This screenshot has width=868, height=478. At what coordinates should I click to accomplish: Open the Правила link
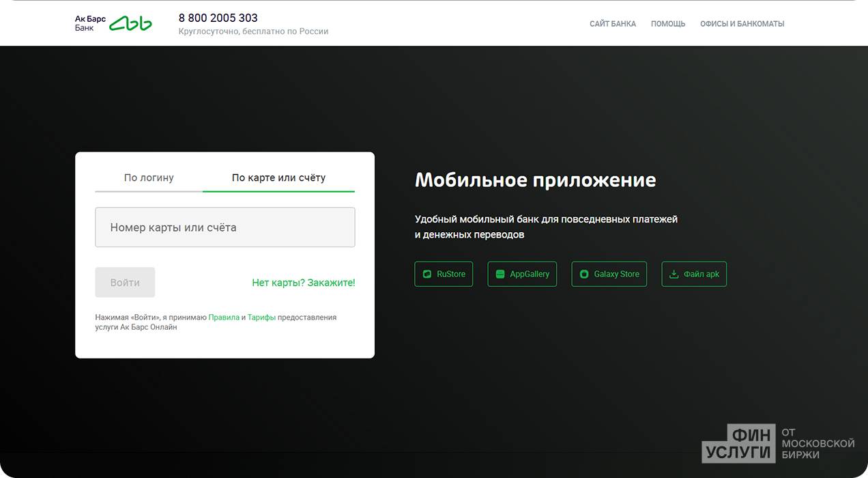point(224,318)
